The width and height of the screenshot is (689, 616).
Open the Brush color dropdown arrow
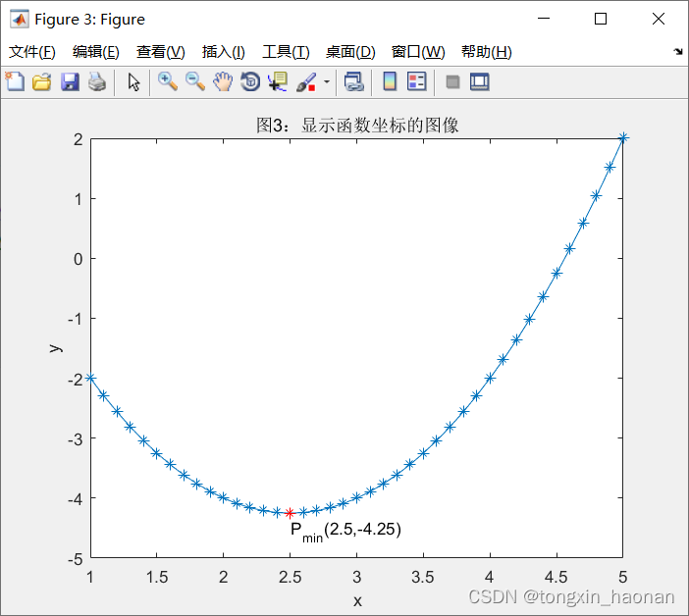327,81
